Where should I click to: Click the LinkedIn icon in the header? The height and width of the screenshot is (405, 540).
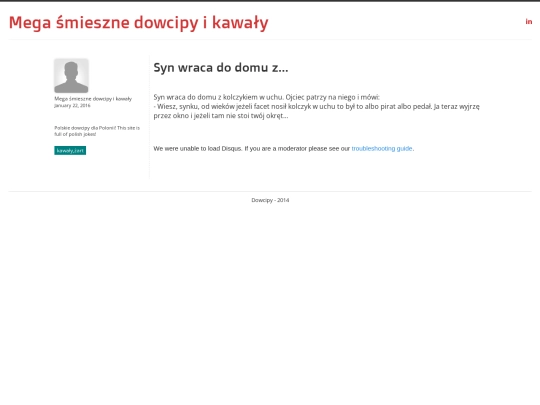(529, 22)
